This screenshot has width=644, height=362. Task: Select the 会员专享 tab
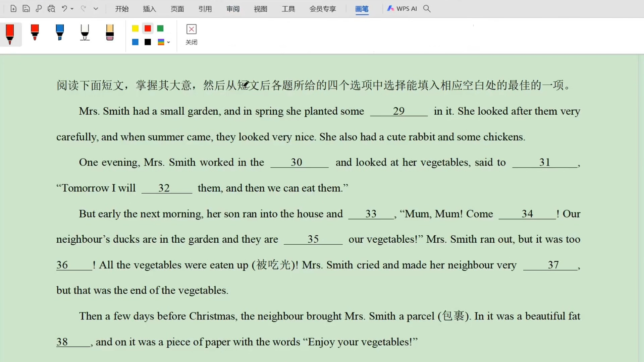click(323, 9)
